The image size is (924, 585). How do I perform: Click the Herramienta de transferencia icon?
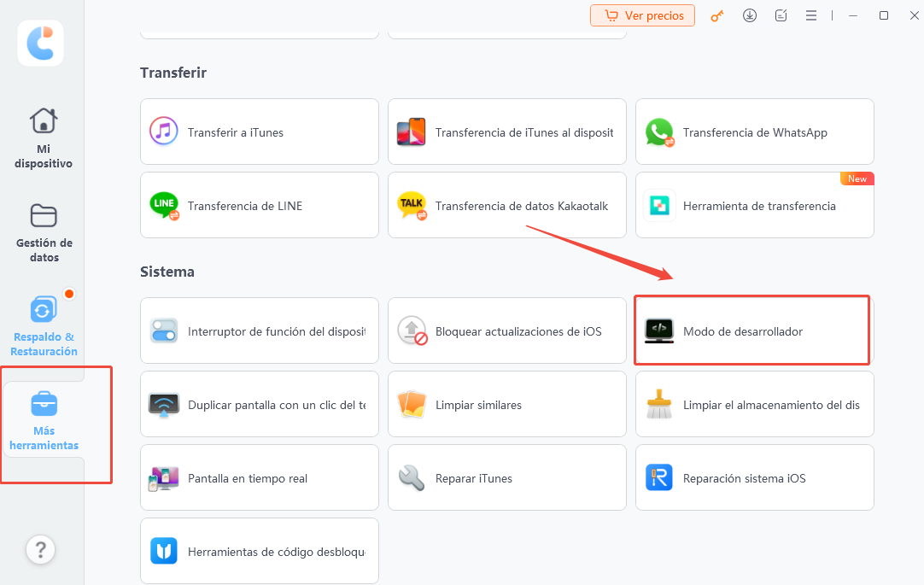tap(659, 205)
